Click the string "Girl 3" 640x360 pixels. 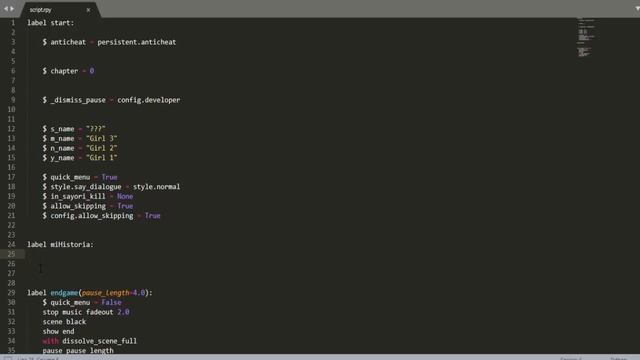click(102, 138)
